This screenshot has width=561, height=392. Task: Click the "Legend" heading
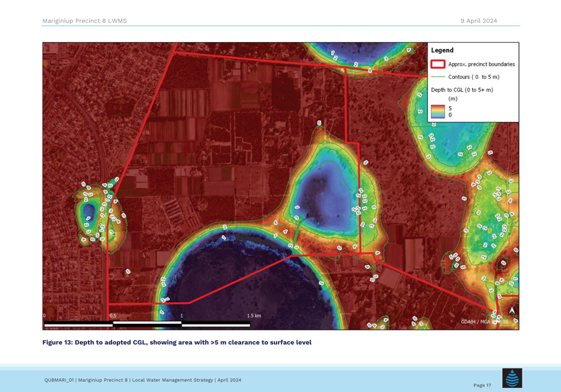pyautogui.click(x=442, y=50)
